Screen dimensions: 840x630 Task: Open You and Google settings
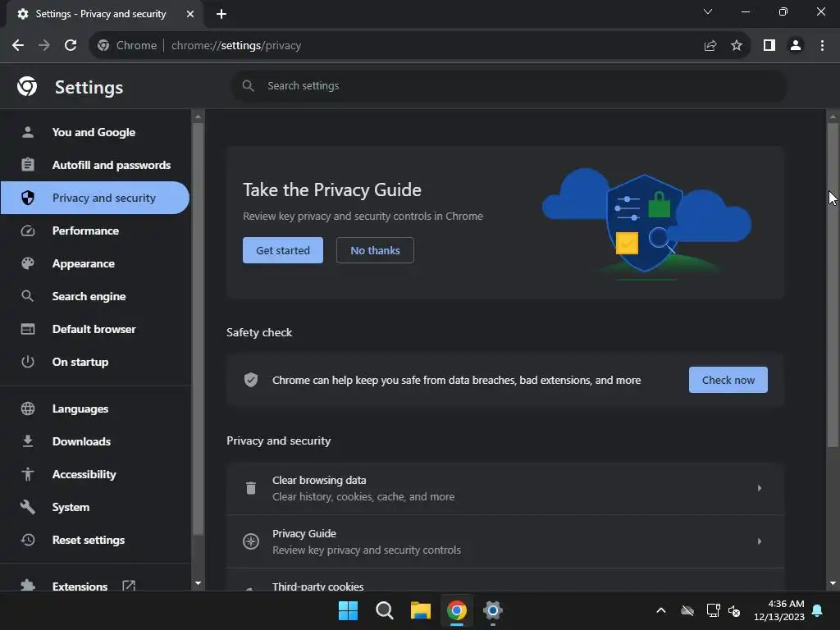[x=95, y=132]
